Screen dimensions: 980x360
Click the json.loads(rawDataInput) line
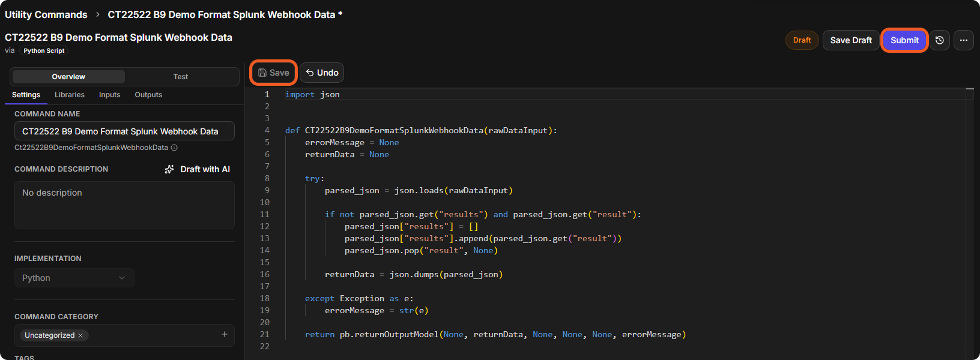click(x=419, y=190)
